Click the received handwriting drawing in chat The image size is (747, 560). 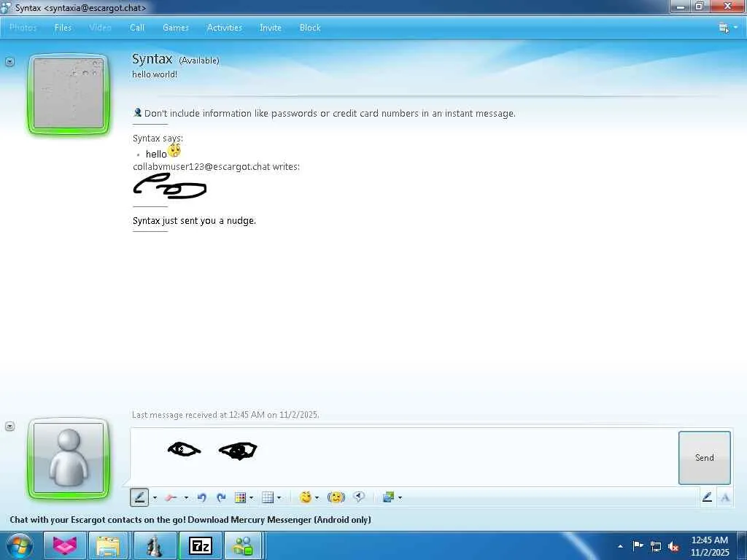169,186
